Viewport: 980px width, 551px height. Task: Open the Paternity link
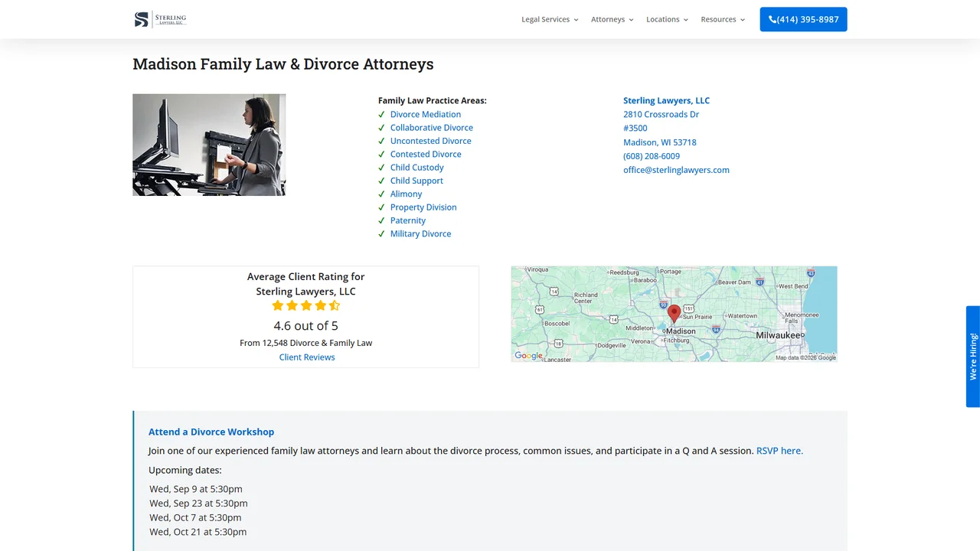[x=408, y=220]
